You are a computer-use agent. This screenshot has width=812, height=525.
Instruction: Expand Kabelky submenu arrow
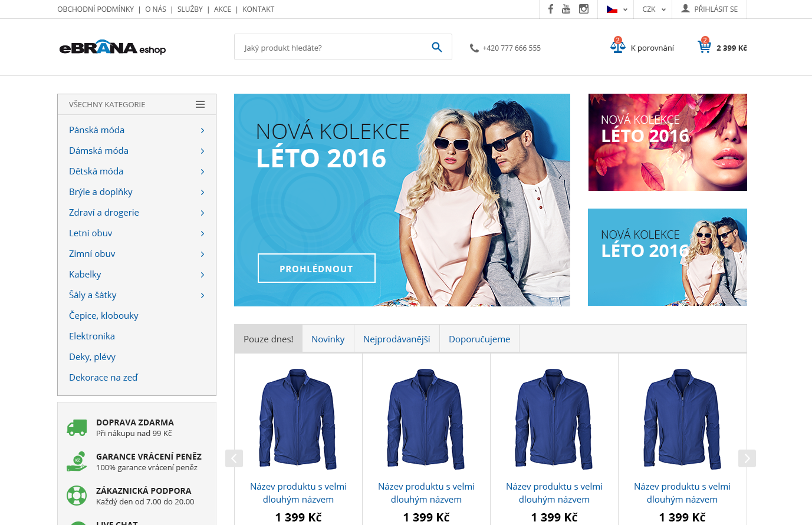pos(202,275)
